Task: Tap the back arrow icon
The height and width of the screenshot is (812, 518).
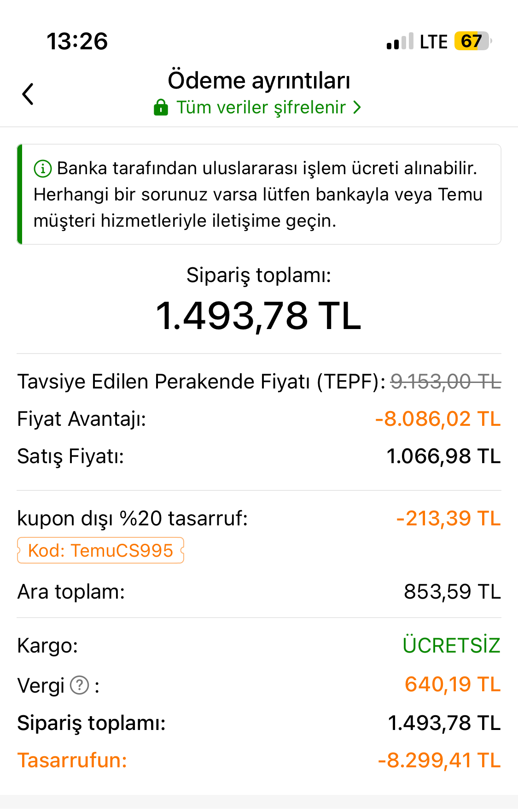Action: point(28,94)
